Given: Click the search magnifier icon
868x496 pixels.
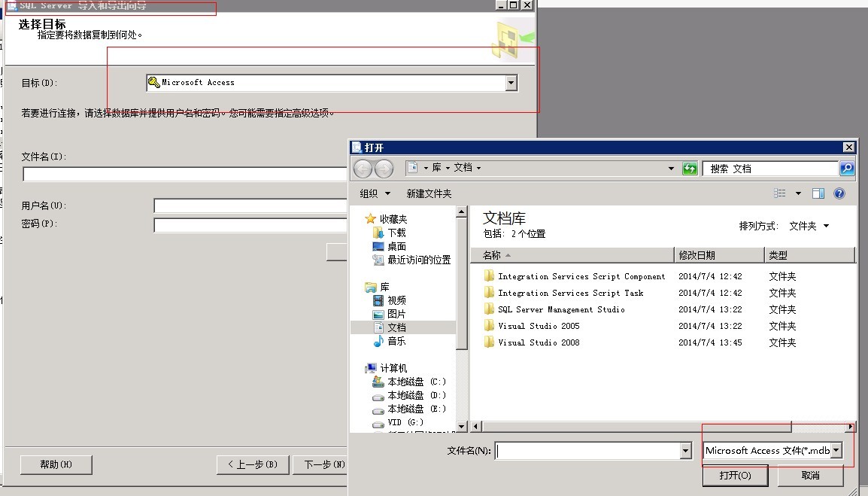Looking at the screenshot, I should coord(848,168).
